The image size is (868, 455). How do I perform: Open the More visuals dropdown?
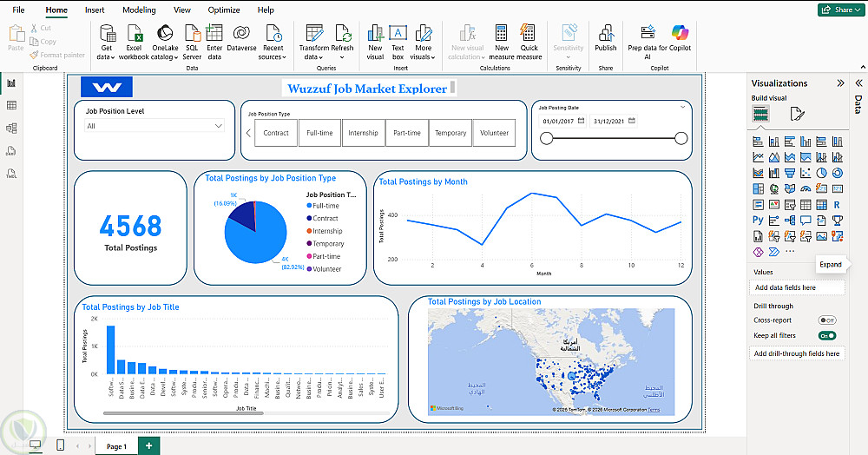(x=423, y=42)
